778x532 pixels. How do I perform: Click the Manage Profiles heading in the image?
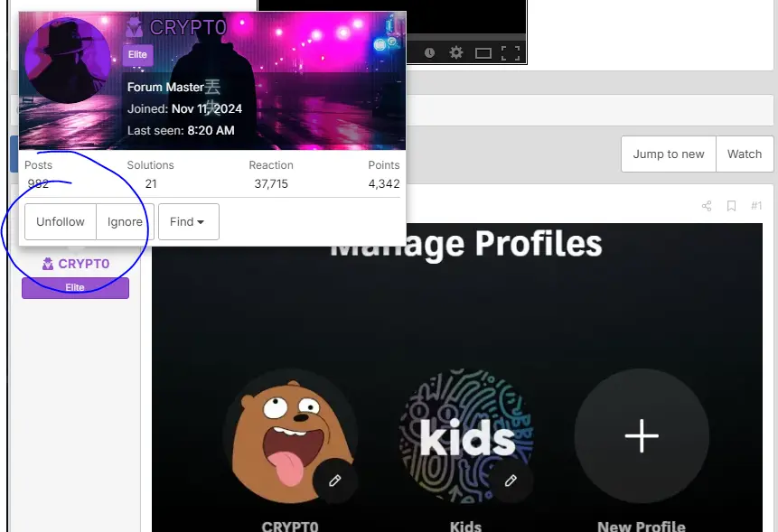[x=466, y=244]
